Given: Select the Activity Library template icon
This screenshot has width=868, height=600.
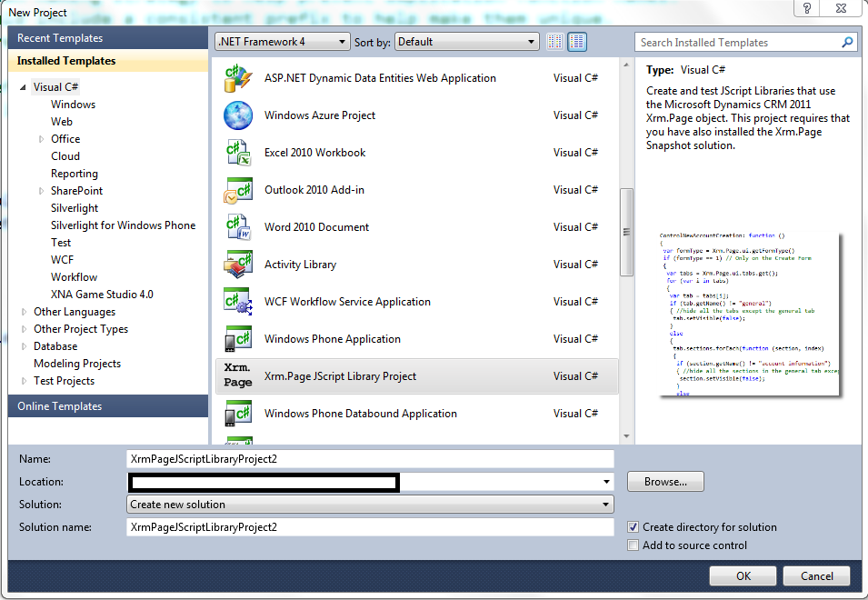Looking at the screenshot, I should 238,264.
